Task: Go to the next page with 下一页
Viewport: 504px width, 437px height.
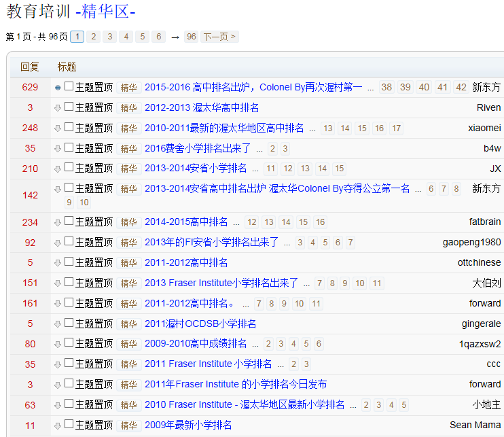Action: pos(219,37)
